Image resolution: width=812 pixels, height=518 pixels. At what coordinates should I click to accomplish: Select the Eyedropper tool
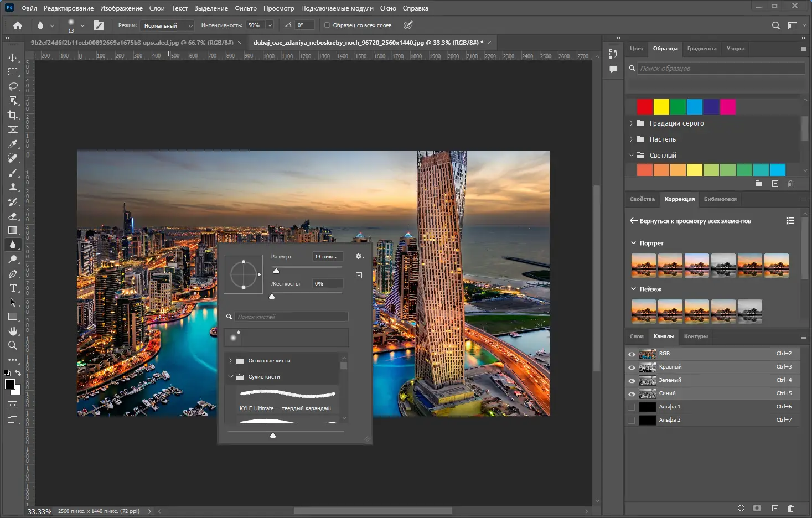click(13, 144)
